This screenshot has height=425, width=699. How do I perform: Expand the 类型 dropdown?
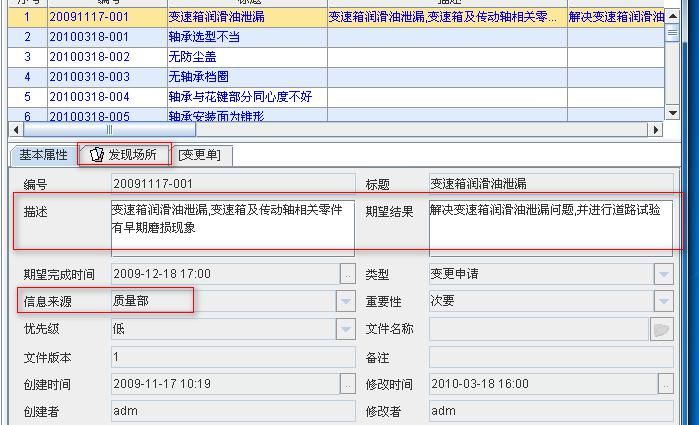(664, 274)
